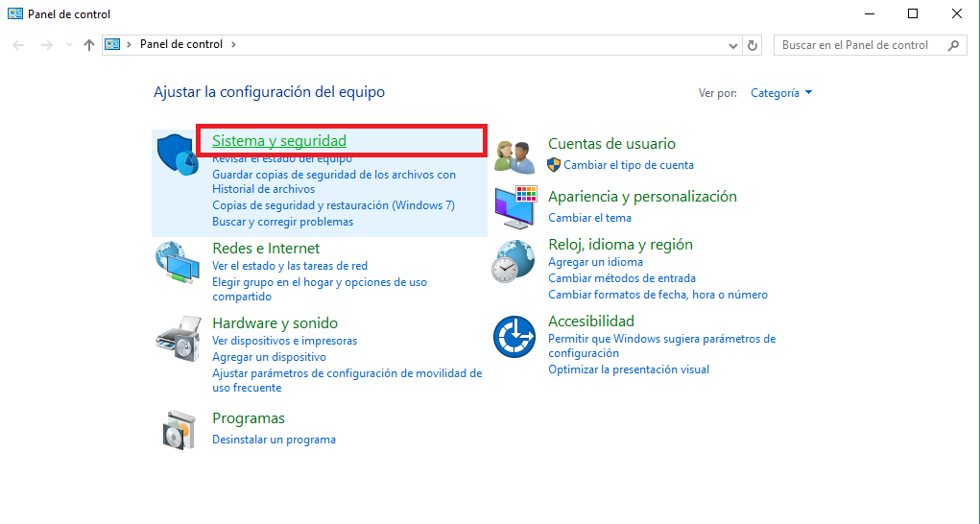Open the Hardware y sonido printer icon
The image size is (980, 524).
[179, 339]
